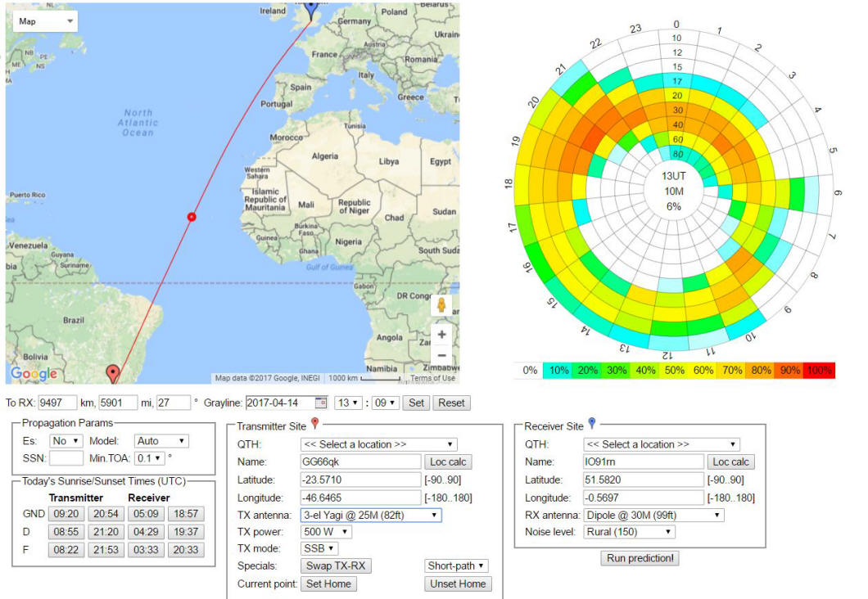The image size is (868, 599).
Task: Zoom out the map with minus
Action: tap(441, 356)
